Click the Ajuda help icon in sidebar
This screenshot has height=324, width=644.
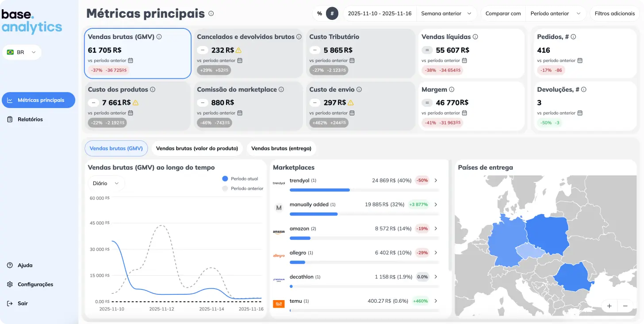click(10, 265)
